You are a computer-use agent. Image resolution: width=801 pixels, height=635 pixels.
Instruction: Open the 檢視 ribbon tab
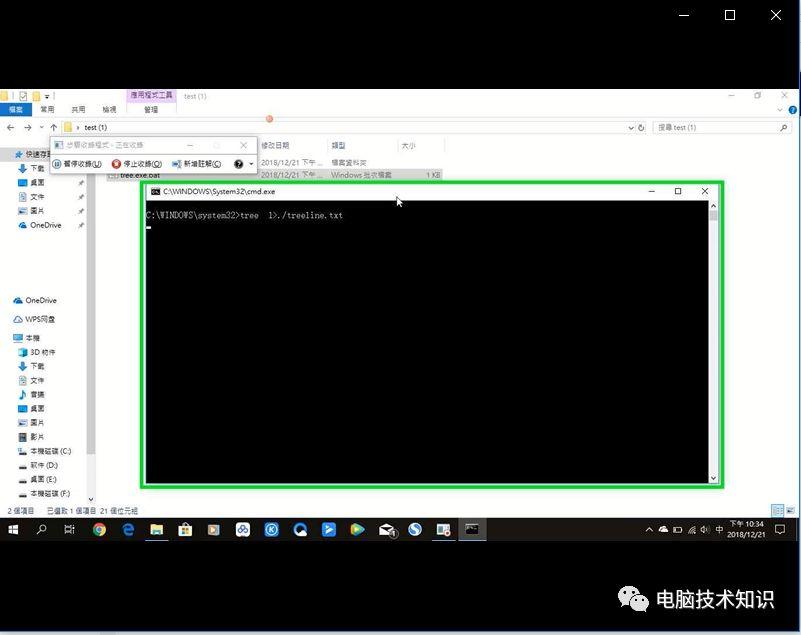109,109
